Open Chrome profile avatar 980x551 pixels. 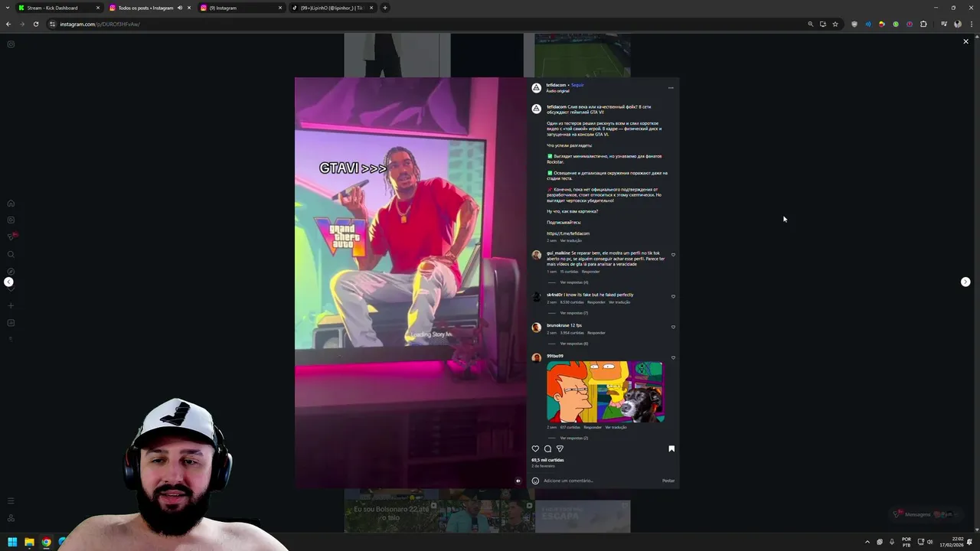click(957, 24)
